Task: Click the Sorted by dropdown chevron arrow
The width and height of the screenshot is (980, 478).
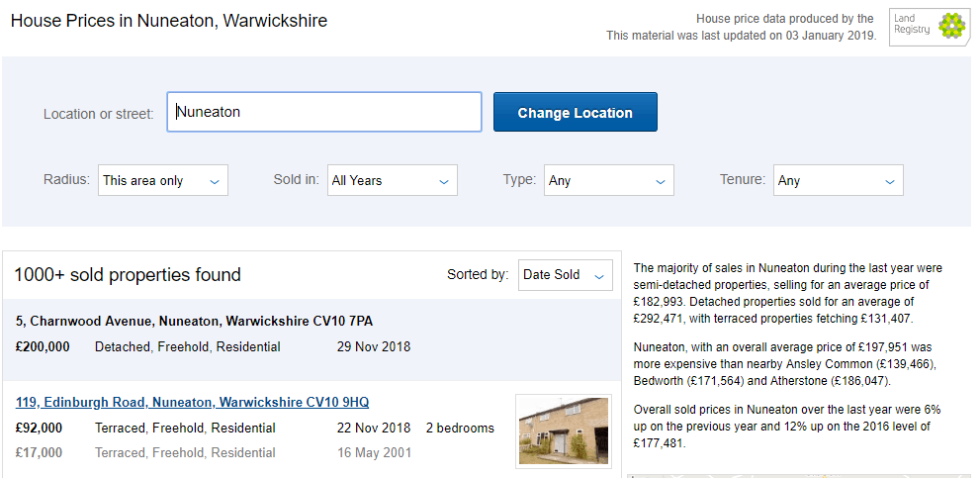Action: (599, 276)
